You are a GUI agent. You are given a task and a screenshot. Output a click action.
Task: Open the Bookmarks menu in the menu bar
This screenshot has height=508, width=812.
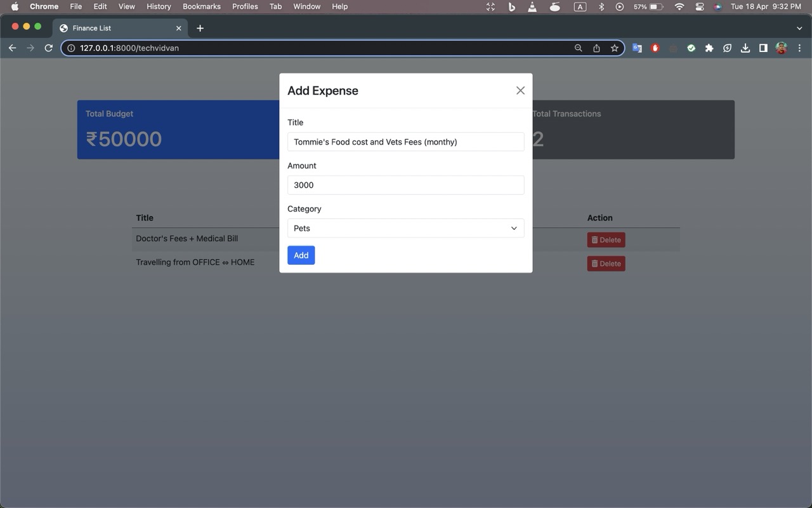pos(201,6)
